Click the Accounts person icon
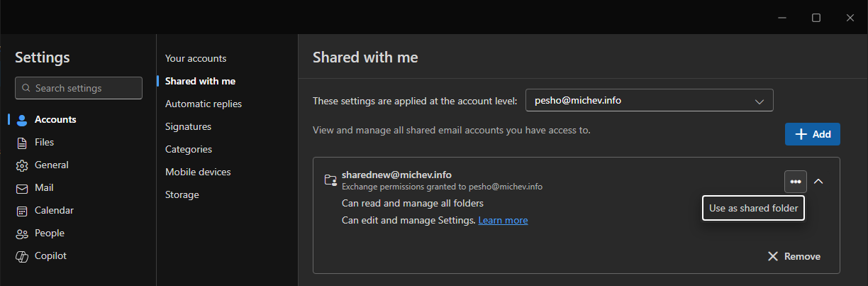Viewport: 868px width, 286px height. 22,120
